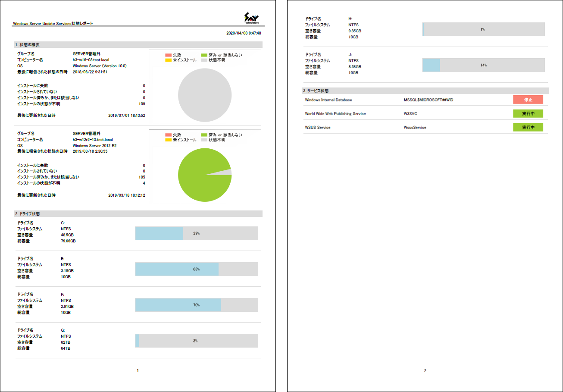The height and width of the screenshot is (392, 563).
Task: Click the 39% usage bar for drive C:
Action: click(x=196, y=233)
